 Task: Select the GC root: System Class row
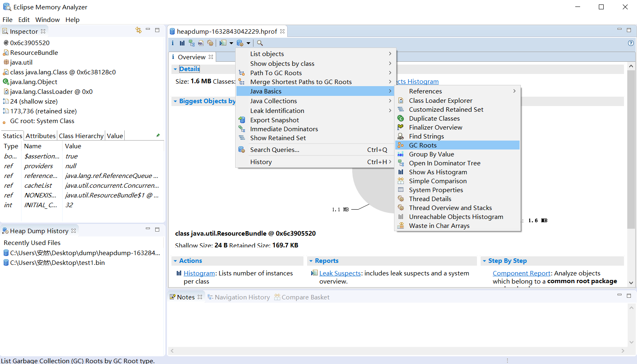pyautogui.click(x=39, y=121)
